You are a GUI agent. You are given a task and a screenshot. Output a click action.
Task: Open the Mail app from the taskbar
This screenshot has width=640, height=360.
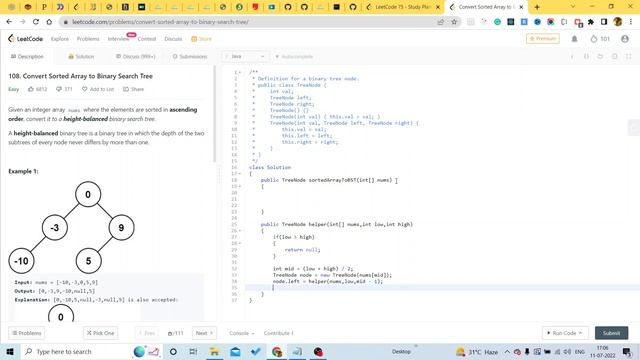tap(236, 351)
